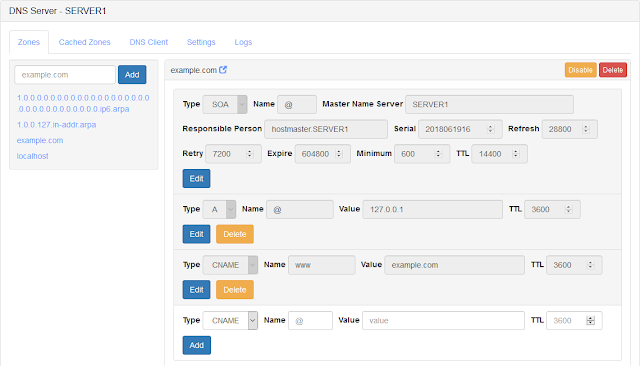Screen dimensions: 640x366
Task: Adjust the Retry value stepper
Action: pyautogui.click(x=249, y=154)
